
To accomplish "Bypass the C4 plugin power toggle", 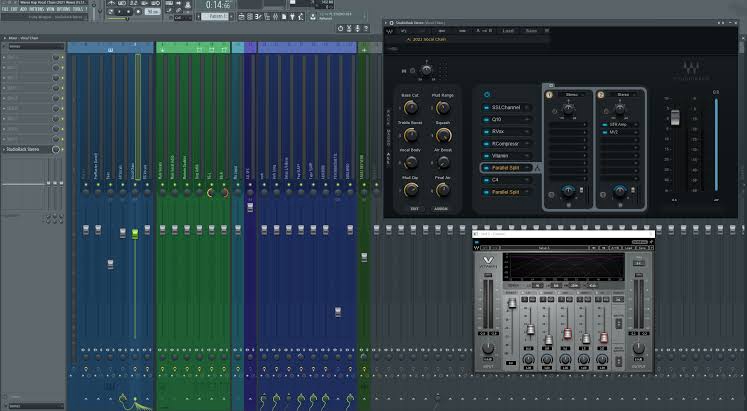I will (486, 180).
